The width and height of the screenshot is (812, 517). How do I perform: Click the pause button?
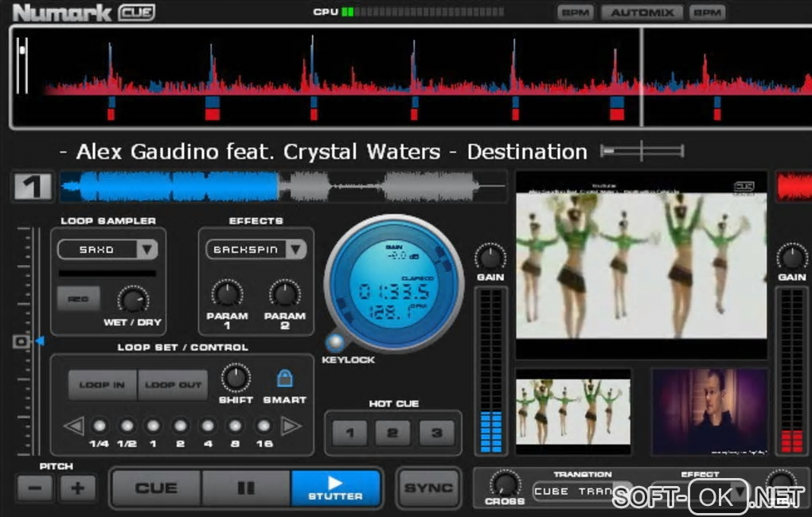click(246, 488)
